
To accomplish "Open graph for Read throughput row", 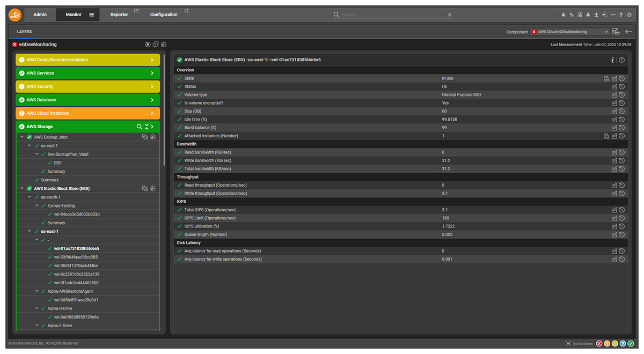I will click(x=614, y=186).
